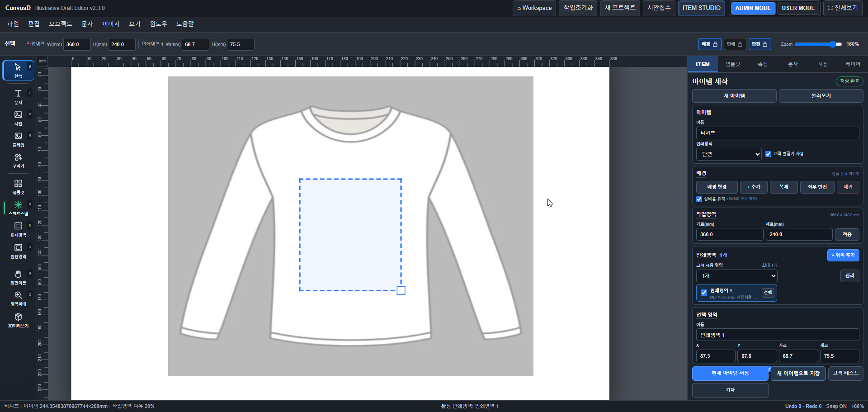Open the 템플릿 grid tool in sidebar
The image size is (868, 412).
[x=18, y=187]
